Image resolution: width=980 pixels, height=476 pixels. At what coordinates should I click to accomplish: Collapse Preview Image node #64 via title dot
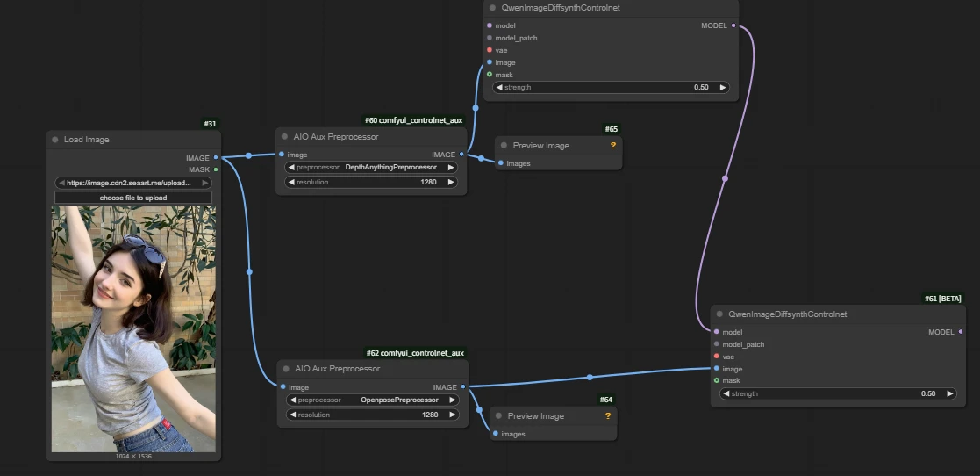point(498,416)
